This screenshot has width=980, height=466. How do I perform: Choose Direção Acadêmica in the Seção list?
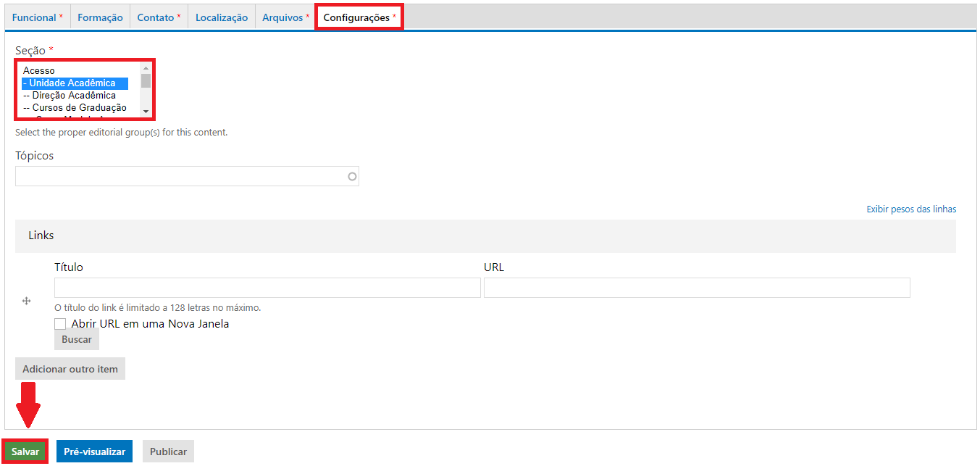pos(70,96)
